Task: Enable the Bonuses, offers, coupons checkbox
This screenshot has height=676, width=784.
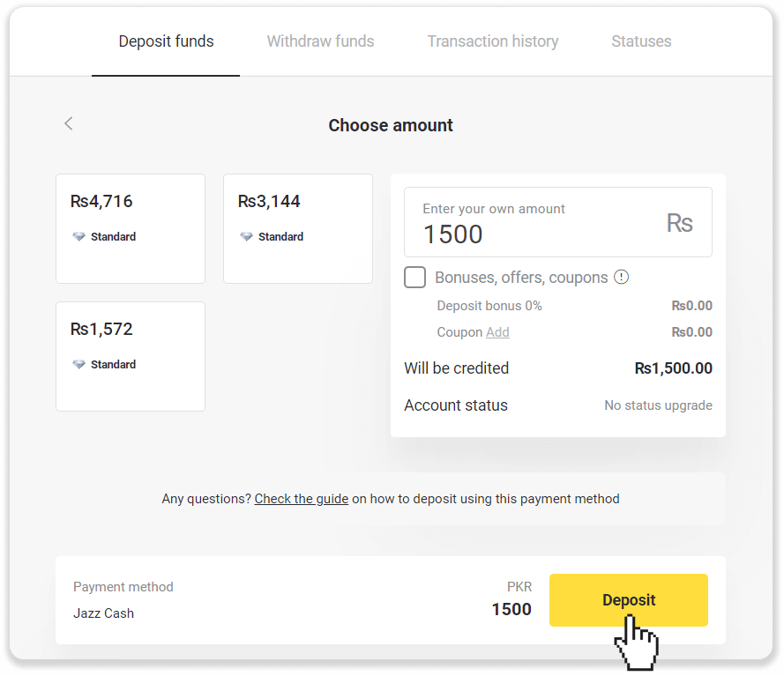Action: (x=414, y=278)
